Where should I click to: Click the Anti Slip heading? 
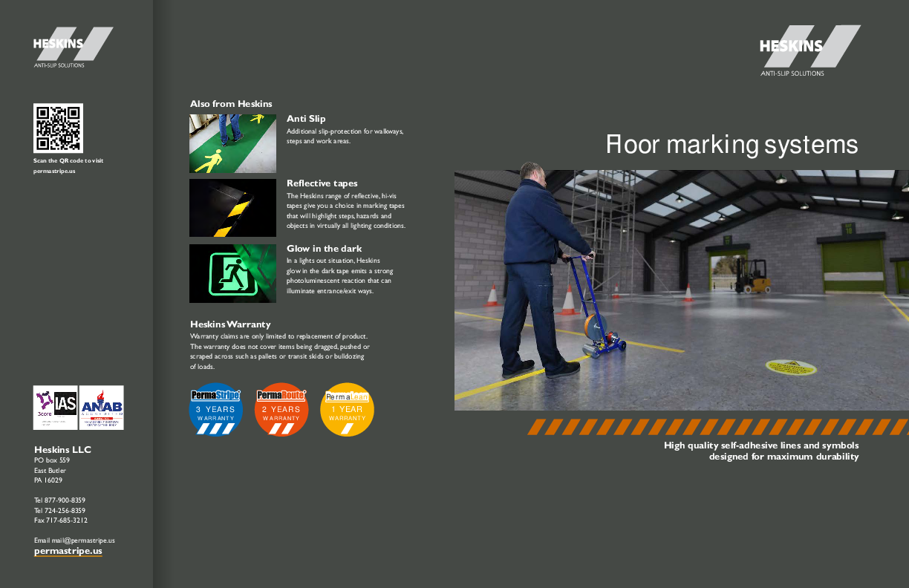306,119
